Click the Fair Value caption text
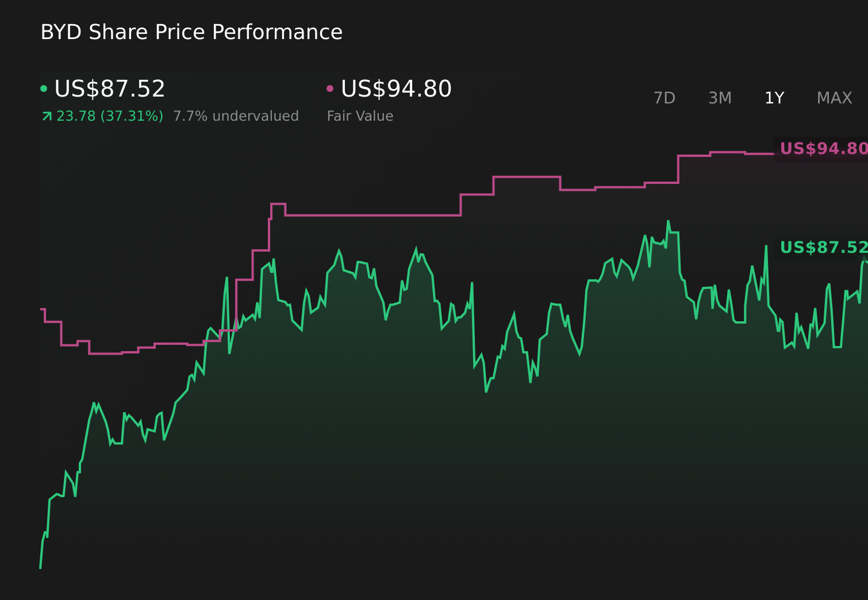 point(359,116)
